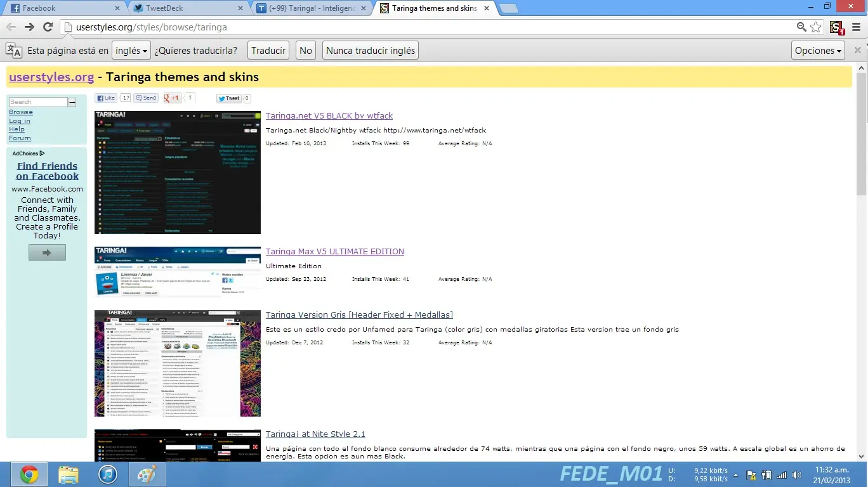Click the Action Center flag icon

point(751,475)
